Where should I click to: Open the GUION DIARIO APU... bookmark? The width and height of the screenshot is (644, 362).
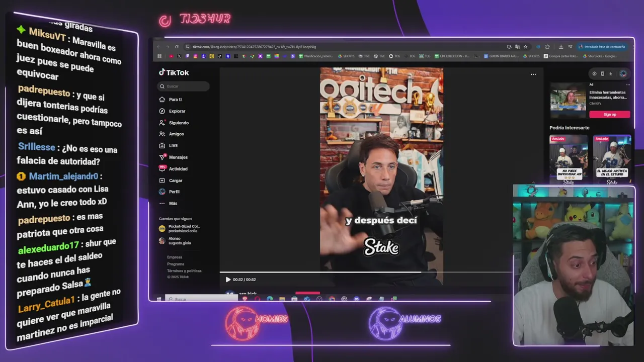pyautogui.click(x=501, y=56)
